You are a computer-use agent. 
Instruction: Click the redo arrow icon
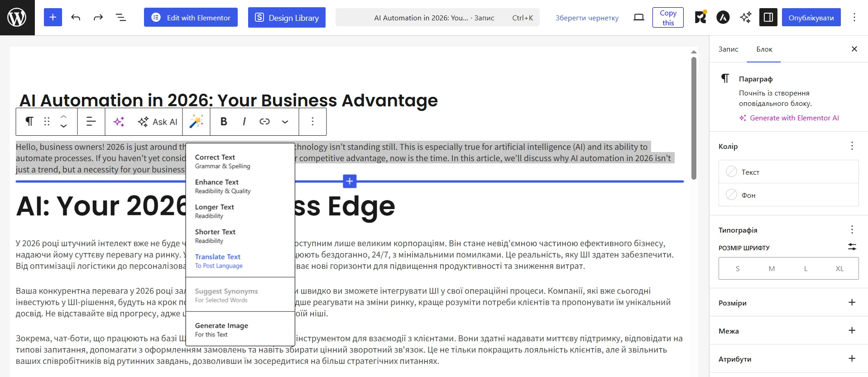pyautogui.click(x=98, y=18)
